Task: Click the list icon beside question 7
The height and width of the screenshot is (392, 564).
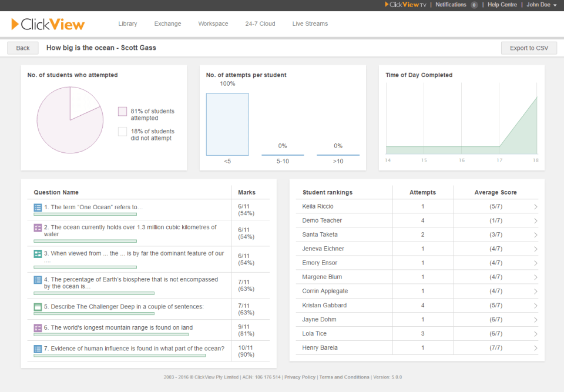Action: click(x=36, y=349)
